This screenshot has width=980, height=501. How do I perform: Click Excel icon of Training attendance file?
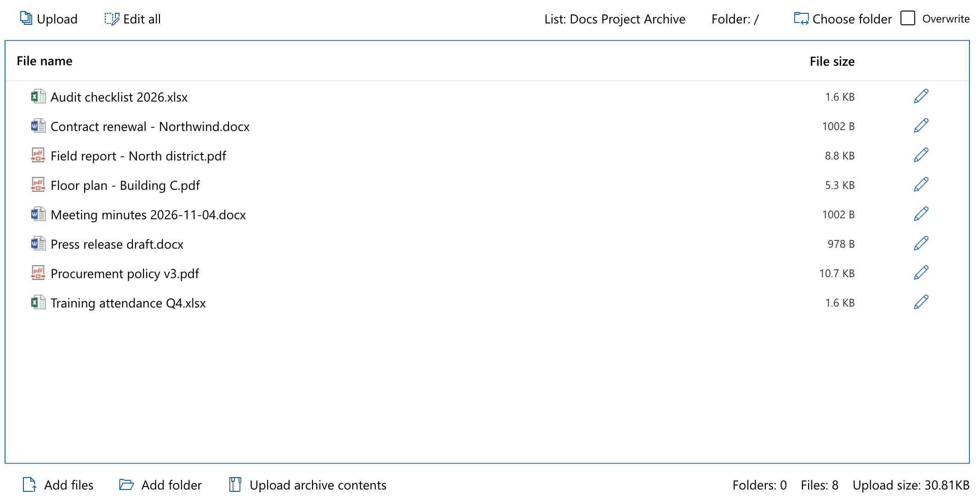click(x=38, y=302)
